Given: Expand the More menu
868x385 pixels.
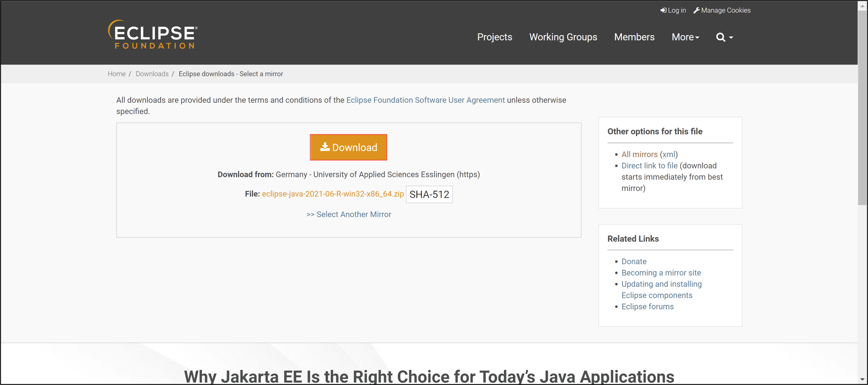Looking at the screenshot, I should (685, 37).
